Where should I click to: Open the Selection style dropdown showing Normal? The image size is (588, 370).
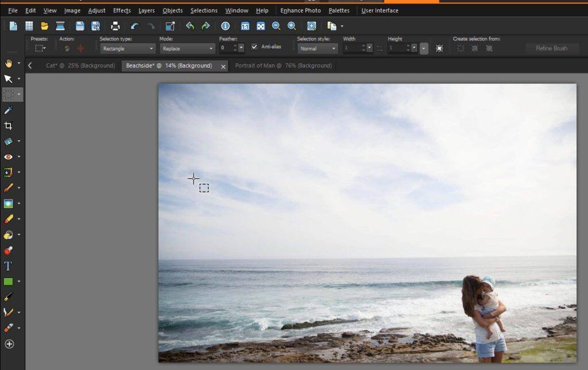tap(318, 48)
